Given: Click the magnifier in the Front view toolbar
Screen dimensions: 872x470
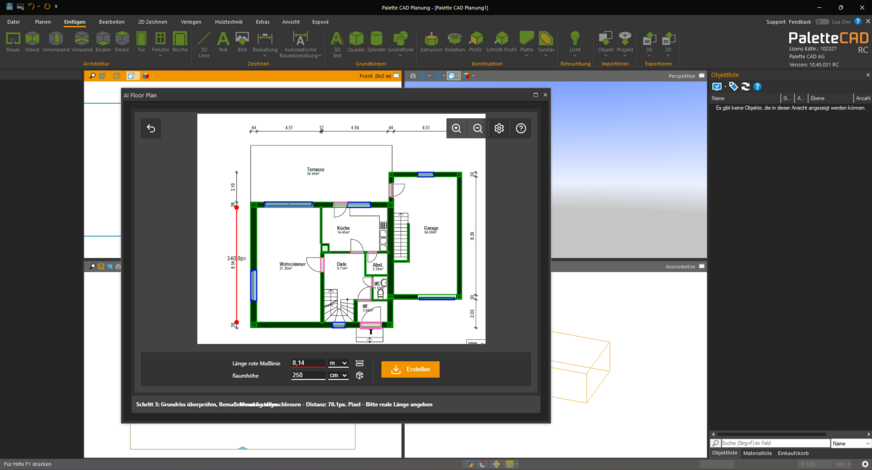Looking at the screenshot, I should tap(92, 76).
